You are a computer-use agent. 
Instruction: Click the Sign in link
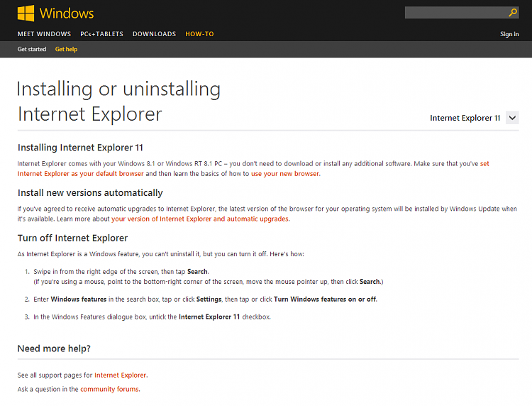(x=509, y=34)
